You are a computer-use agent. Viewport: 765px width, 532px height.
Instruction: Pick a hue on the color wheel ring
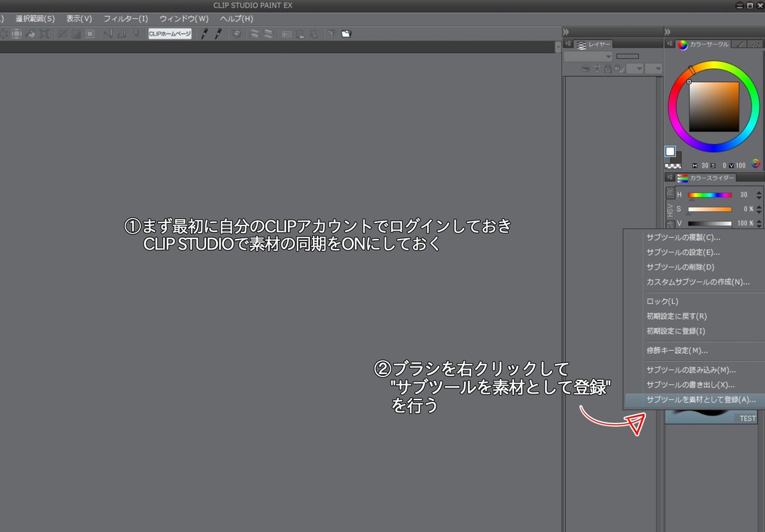(x=713, y=65)
